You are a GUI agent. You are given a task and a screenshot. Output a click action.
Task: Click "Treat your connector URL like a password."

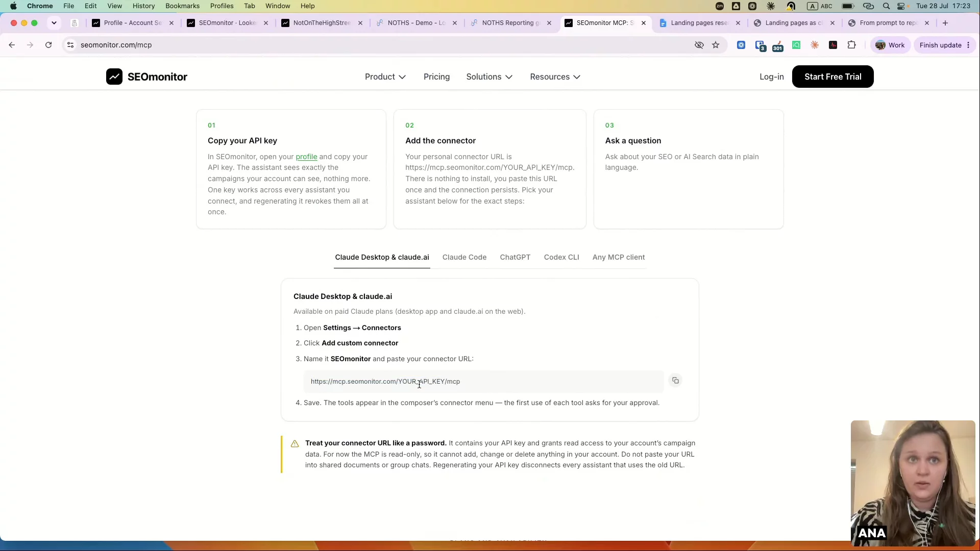tap(376, 443)
